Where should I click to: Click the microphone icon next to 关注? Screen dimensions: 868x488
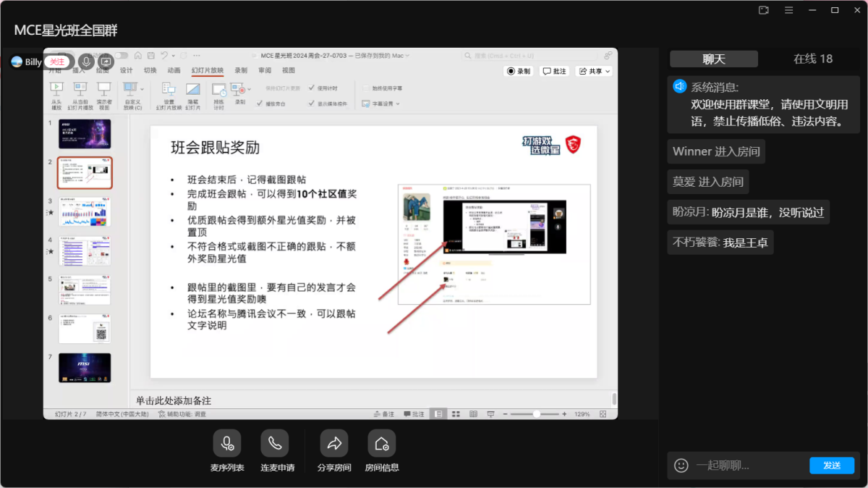[x=86, y=62]
